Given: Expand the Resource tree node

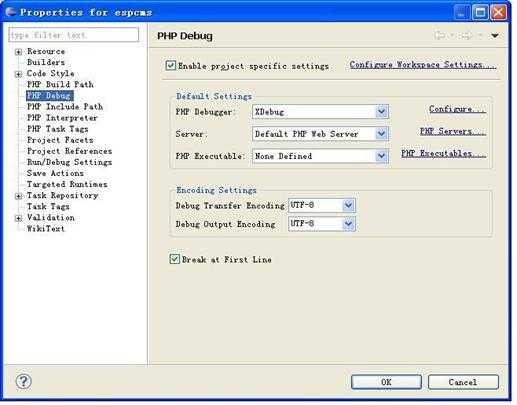Looking at the screenshot, I should click(x=19, y=52).
